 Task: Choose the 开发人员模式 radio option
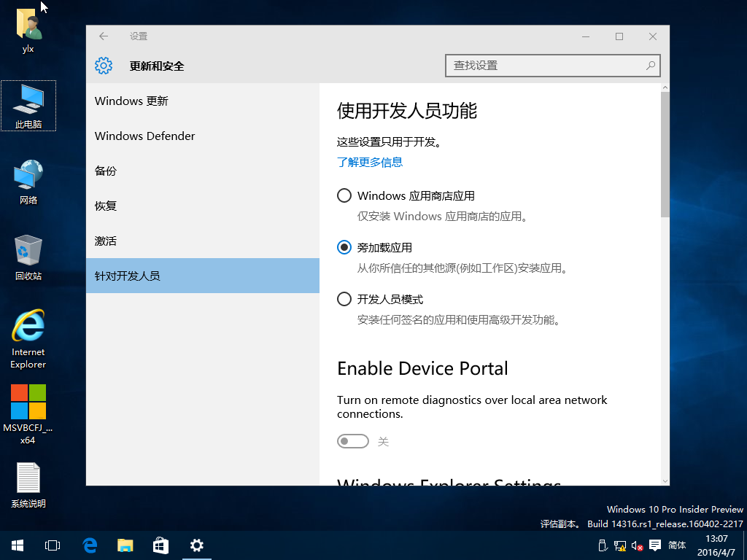[344, 299]
